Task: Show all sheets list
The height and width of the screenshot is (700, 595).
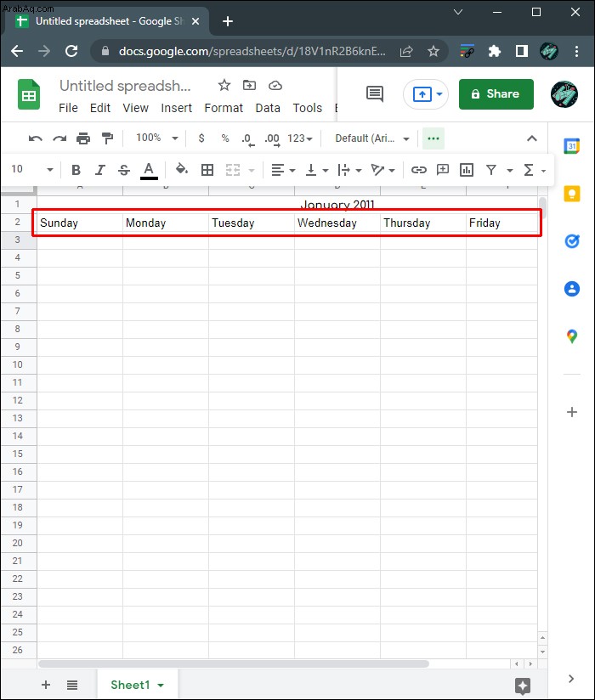Action: (72, 685)
